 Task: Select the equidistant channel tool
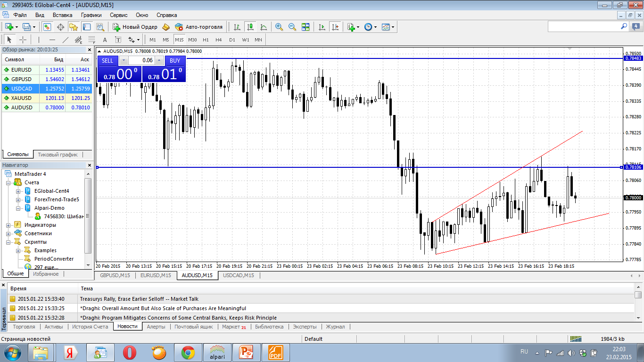click(79, 40)
